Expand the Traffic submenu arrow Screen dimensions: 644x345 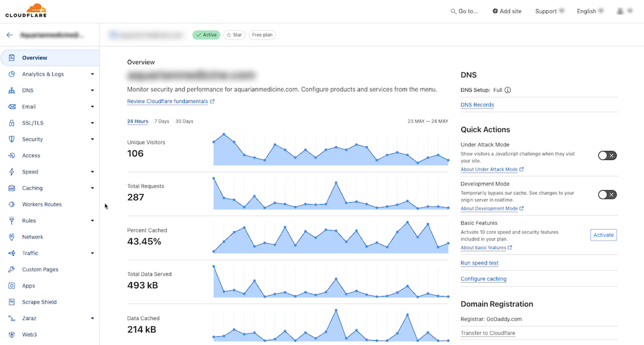(x=93, y=253)
